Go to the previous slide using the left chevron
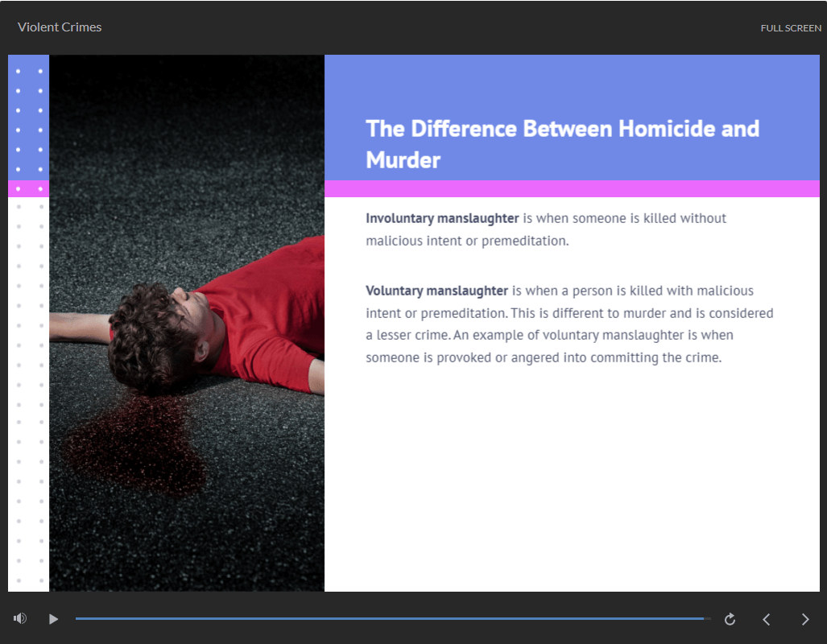 point(767,619)
